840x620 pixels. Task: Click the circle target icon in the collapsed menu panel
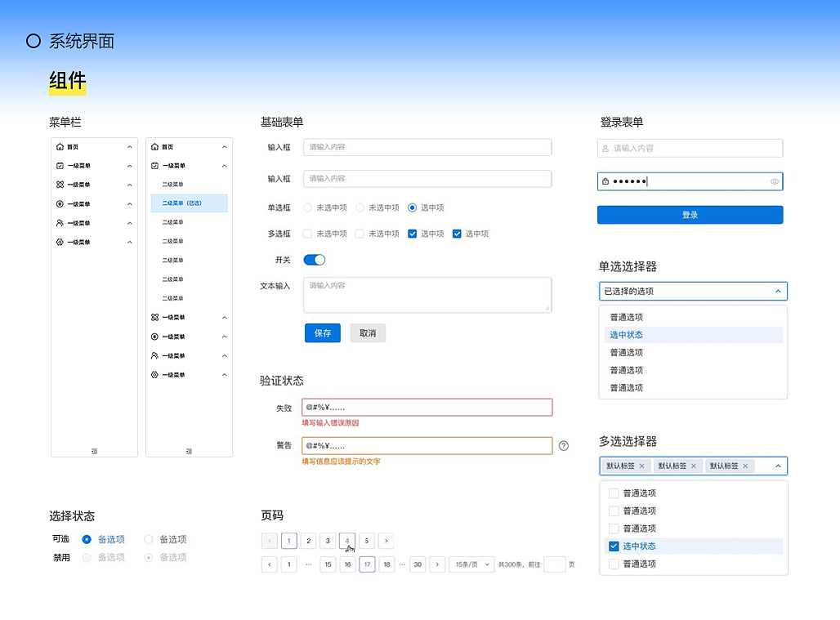(60, 204)
